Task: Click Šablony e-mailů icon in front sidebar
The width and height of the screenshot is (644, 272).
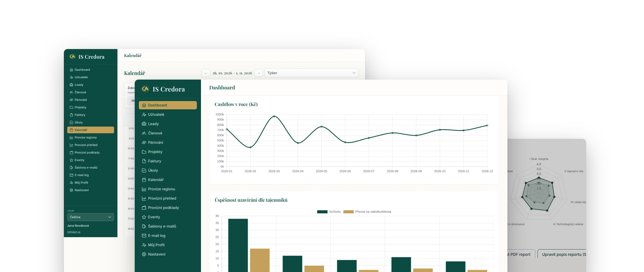Action: click(144, 226)
